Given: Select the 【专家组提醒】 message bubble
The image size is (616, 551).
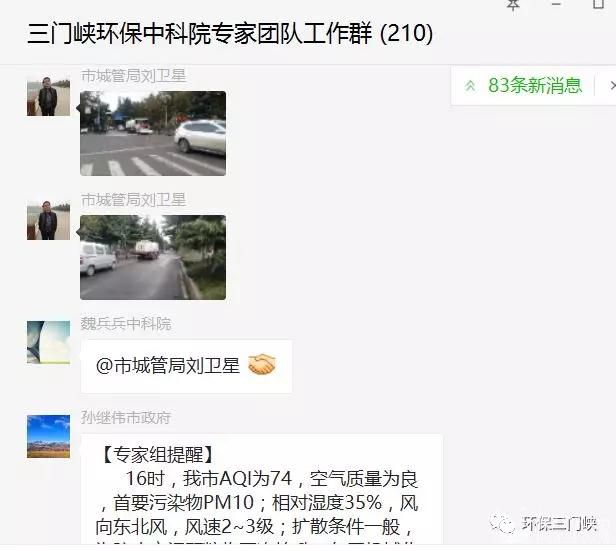Looking at the screenshot, I should [x=262, y=489].
